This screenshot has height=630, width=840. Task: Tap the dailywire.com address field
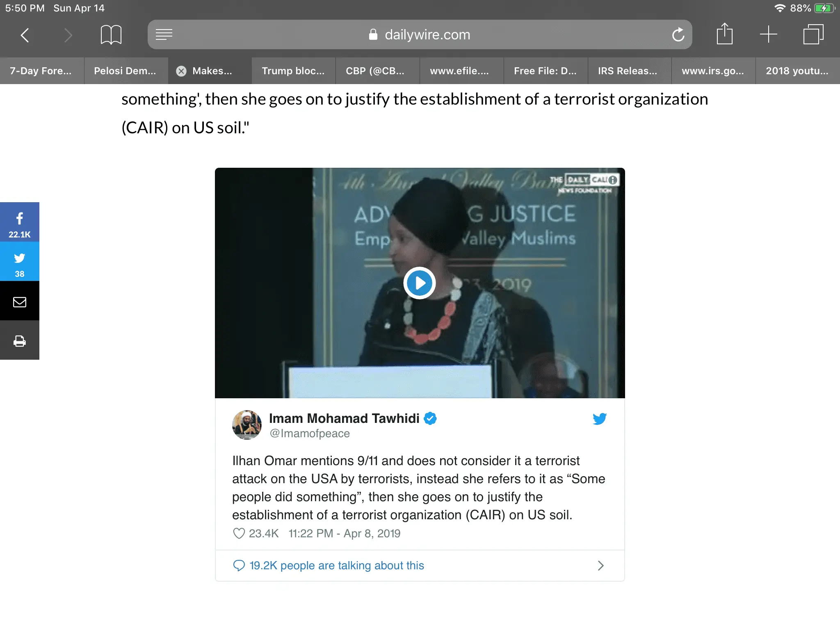tap(420, 34)
